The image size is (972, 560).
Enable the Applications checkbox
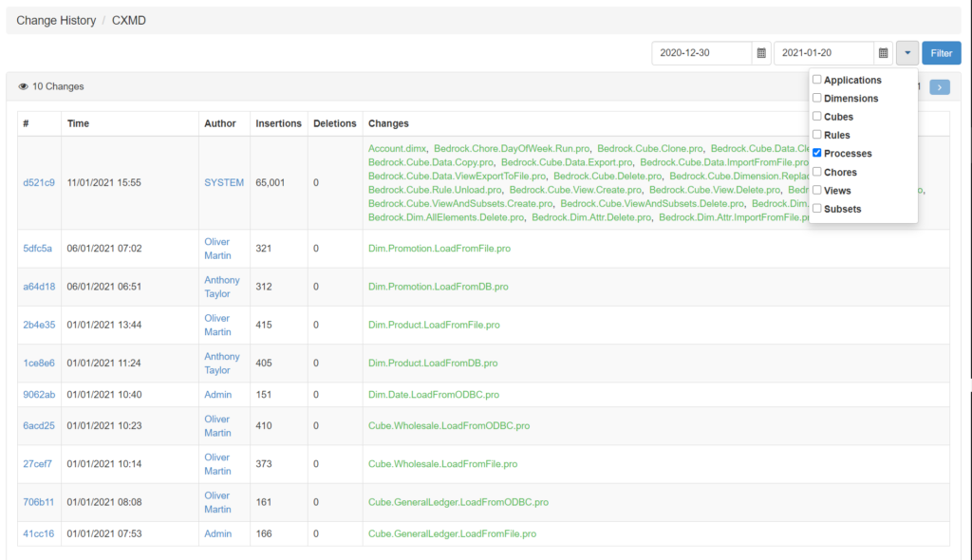pyautogui.click(x=817, y=80)
